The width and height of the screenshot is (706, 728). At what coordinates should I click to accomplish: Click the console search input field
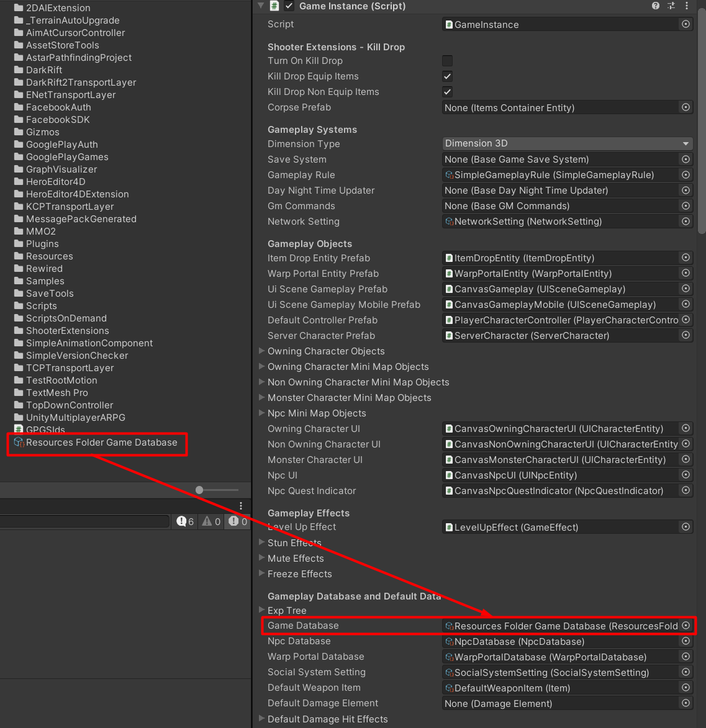point(84,521)
